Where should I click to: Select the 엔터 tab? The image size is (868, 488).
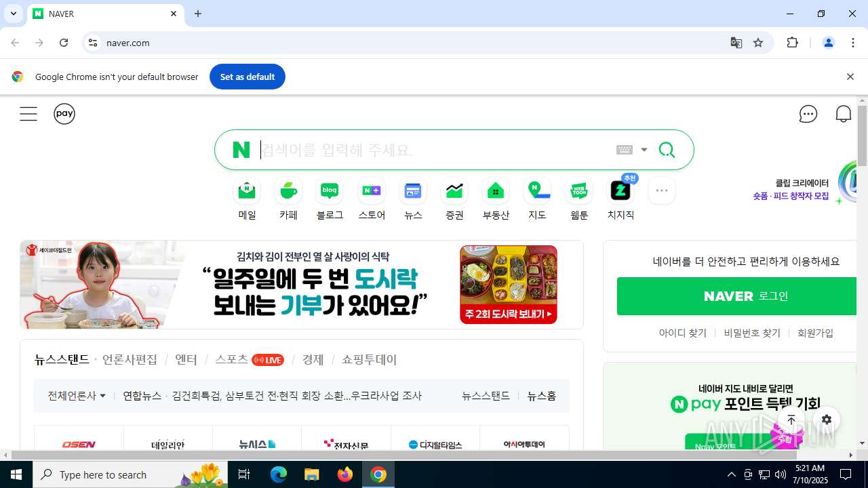[186, 359]
